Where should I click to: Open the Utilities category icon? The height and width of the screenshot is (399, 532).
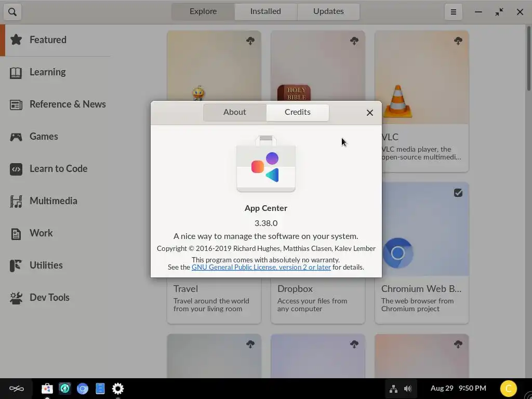[x=16, y=265]
